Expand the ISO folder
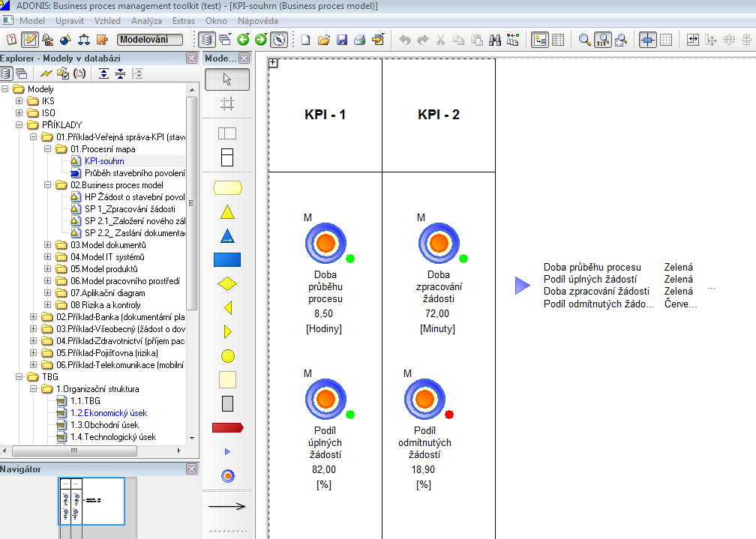The height and width of the screenshot is (539, 756). point(19,112)
